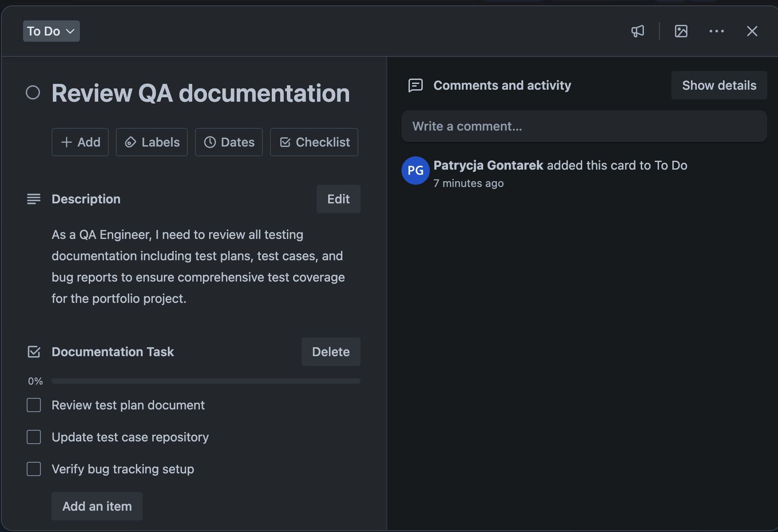
Task: Click the 7 minutes ago timestamp
Action: pos(468,183)
